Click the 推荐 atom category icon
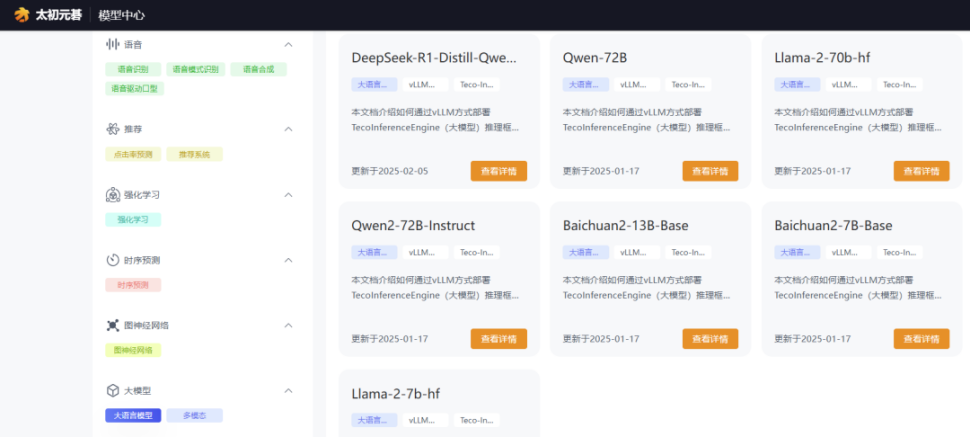 (112, 129)
